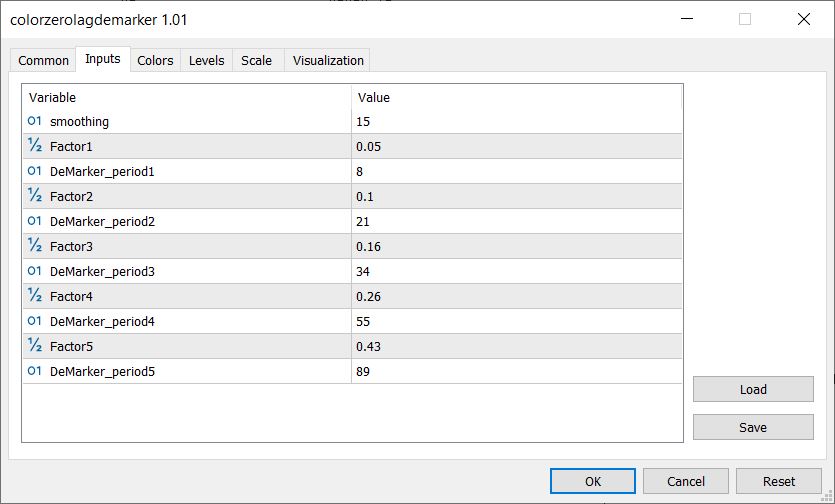Select the smoothing value field showing 15
The width and height of the screenshot is (835, 504).
516,121
